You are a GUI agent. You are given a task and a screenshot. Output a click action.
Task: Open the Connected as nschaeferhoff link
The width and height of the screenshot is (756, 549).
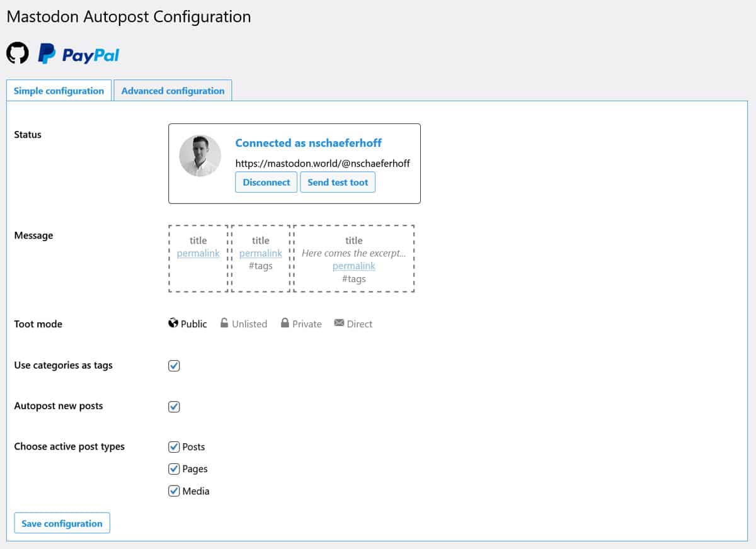pyautogui.click(x=308, y=143)
